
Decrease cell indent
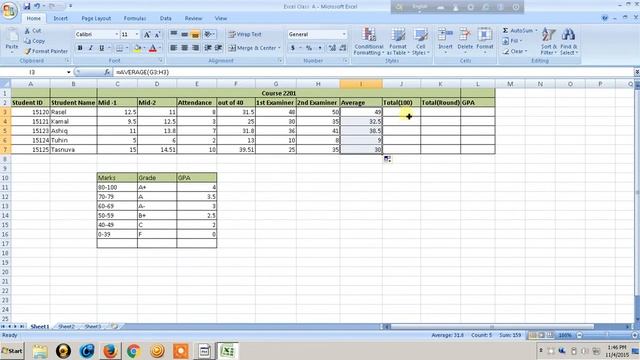tap(208, 48)
